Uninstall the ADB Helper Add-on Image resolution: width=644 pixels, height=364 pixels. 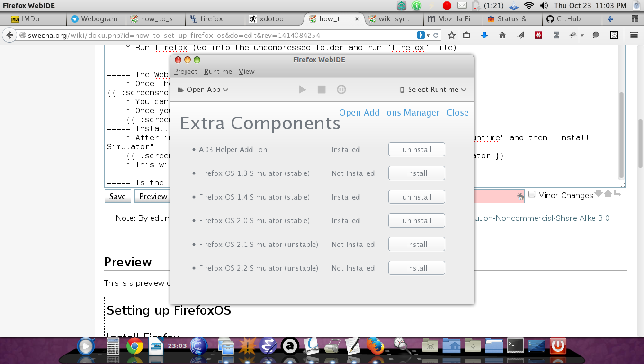(417, 149)
